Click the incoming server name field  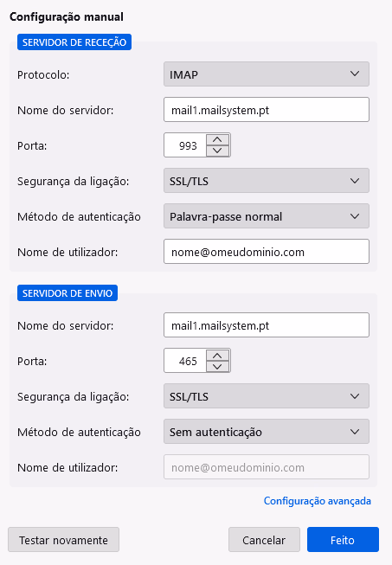(x=267, y=110)
